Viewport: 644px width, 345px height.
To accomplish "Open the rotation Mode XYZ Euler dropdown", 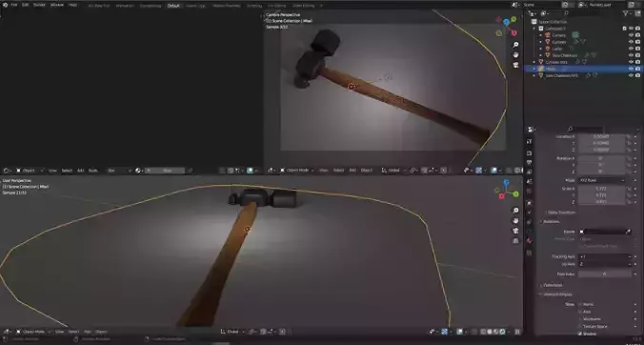I will pos(602,180).
